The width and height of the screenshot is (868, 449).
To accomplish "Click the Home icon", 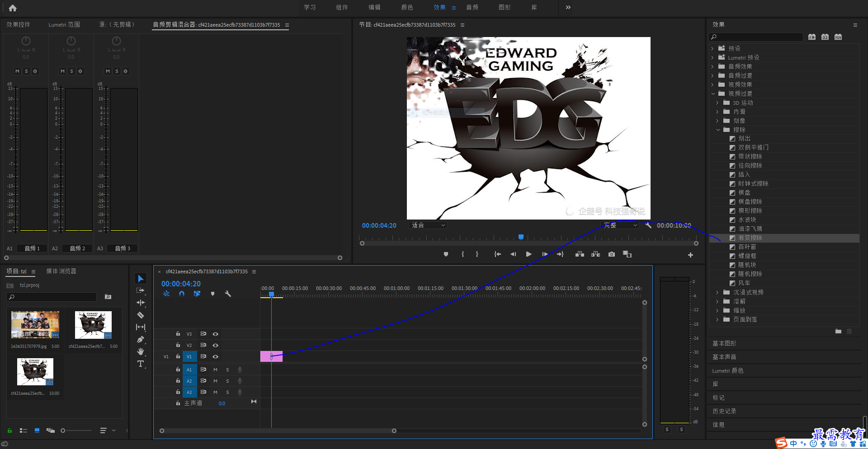I will tap(13, 8).
